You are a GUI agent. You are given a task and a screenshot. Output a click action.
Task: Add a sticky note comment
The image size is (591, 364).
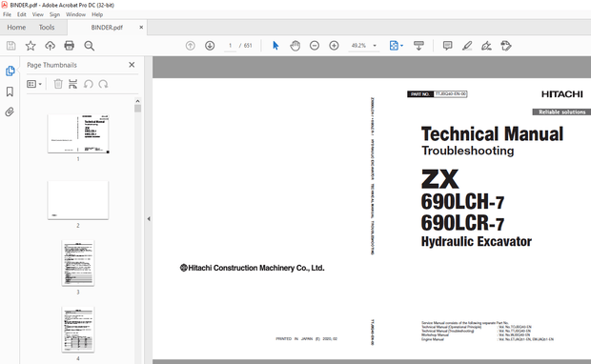pos(447,46)
